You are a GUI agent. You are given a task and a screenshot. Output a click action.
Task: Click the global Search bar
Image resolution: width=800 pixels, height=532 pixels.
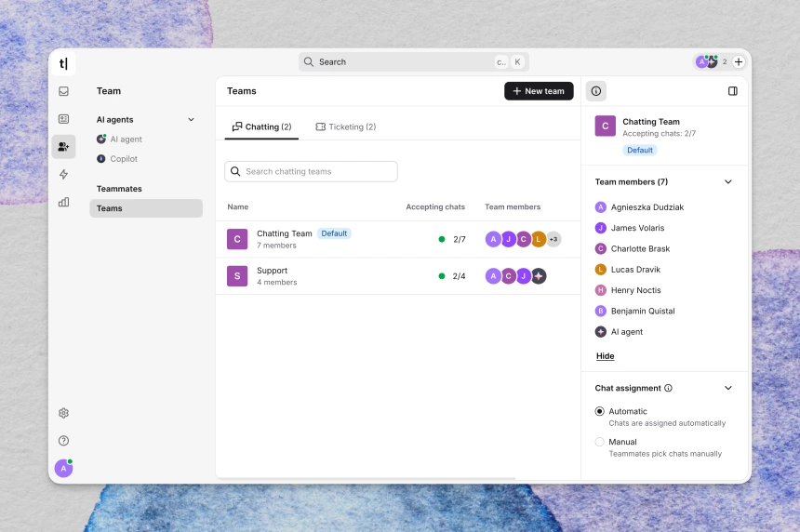[x=414, y=62]
